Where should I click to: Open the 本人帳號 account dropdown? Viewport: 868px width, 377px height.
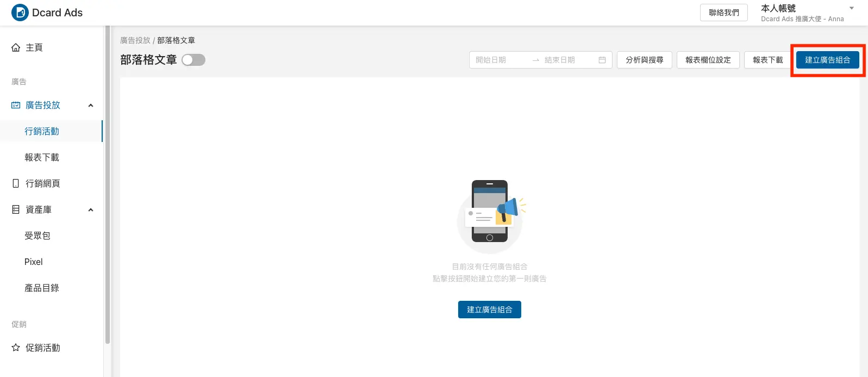click(x=851, y=8)
